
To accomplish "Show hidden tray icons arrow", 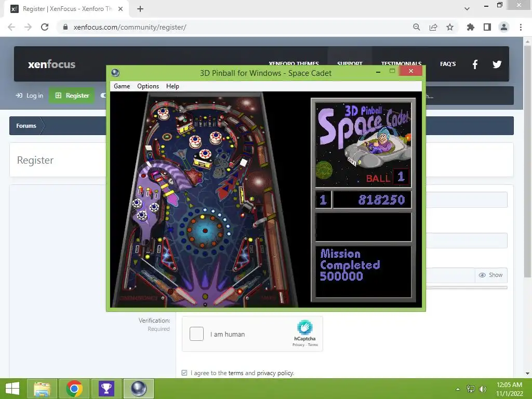I will (458, 389).
